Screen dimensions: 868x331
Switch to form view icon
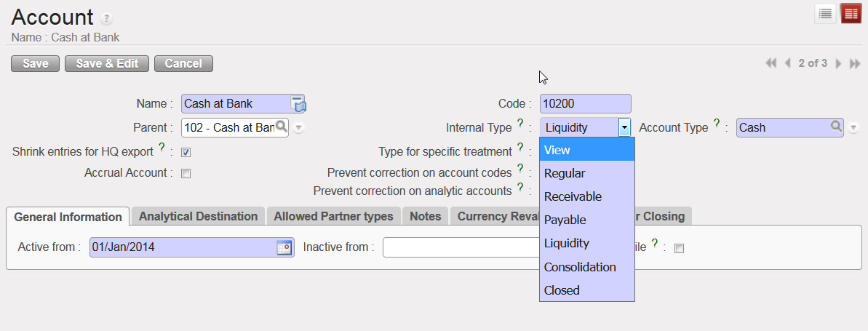851,14
